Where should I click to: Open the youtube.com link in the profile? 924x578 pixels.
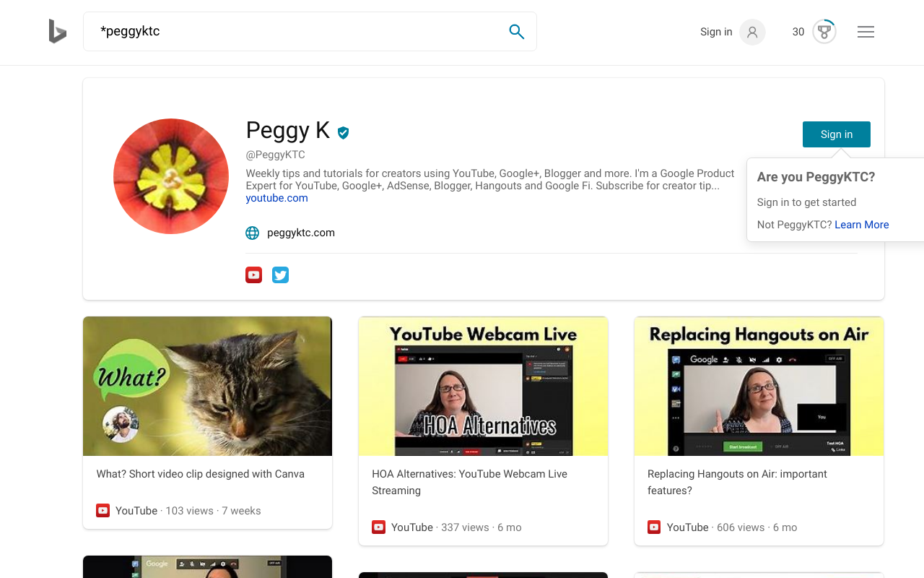(276, 197)
